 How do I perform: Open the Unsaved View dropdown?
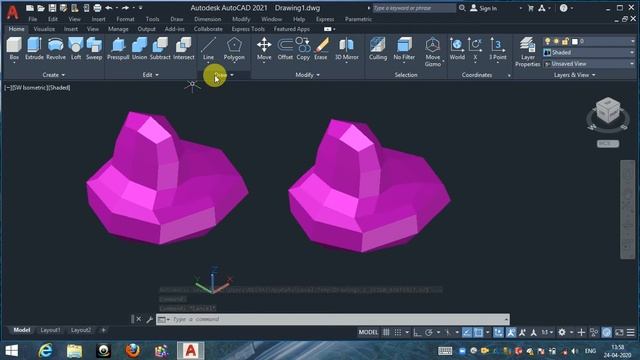(x=589, y=64)
